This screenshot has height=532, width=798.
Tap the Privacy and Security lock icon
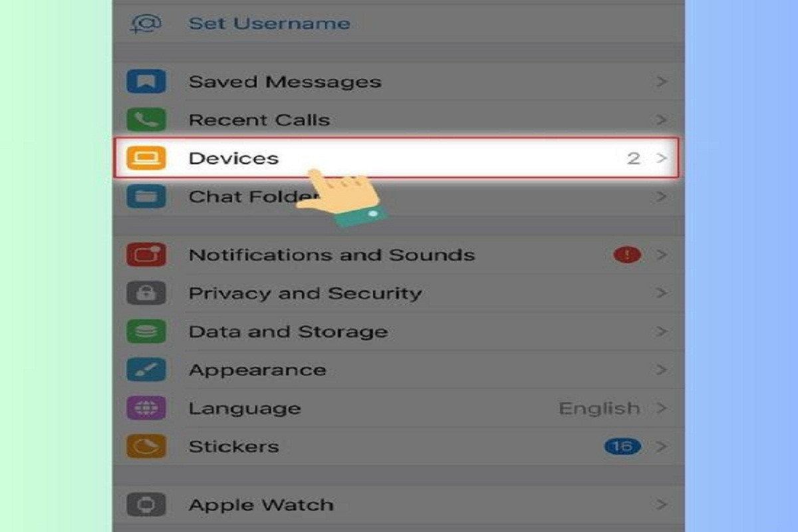[x=146, y=293]
